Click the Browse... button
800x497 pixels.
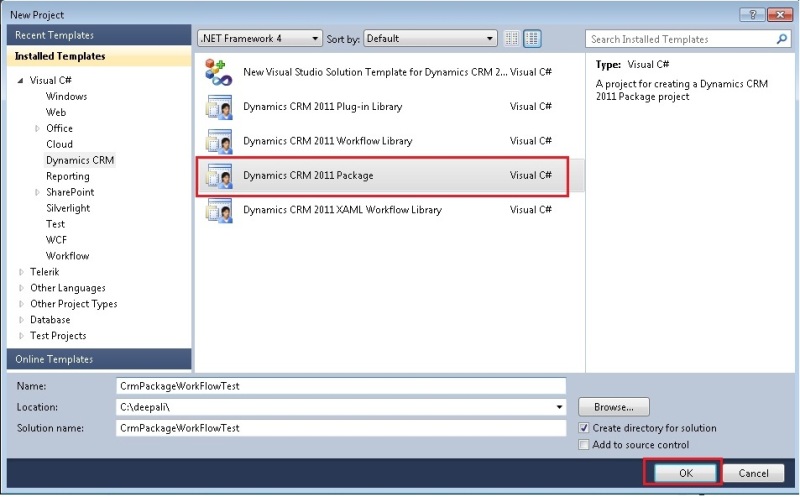[613, 407]
